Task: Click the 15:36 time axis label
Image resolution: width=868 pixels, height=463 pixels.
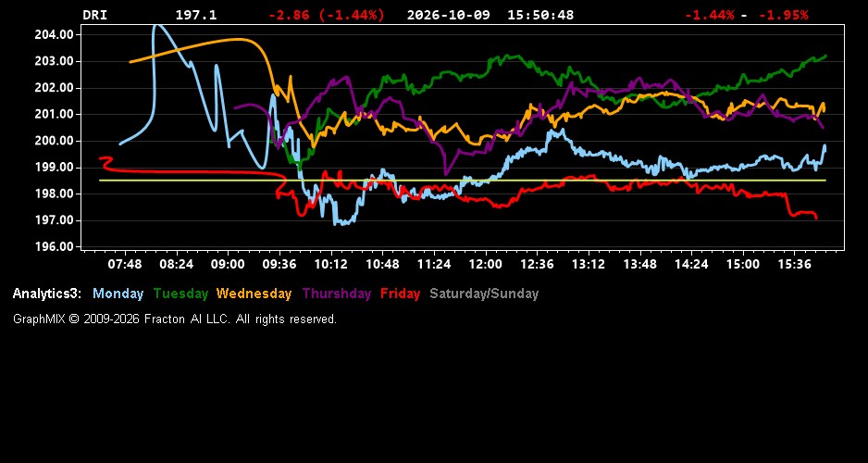Action: point(794,264)
